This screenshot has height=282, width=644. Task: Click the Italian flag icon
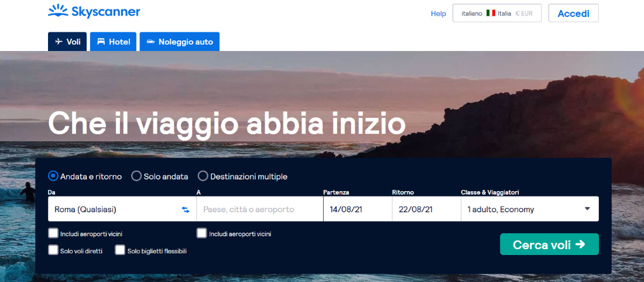point(491,13)
